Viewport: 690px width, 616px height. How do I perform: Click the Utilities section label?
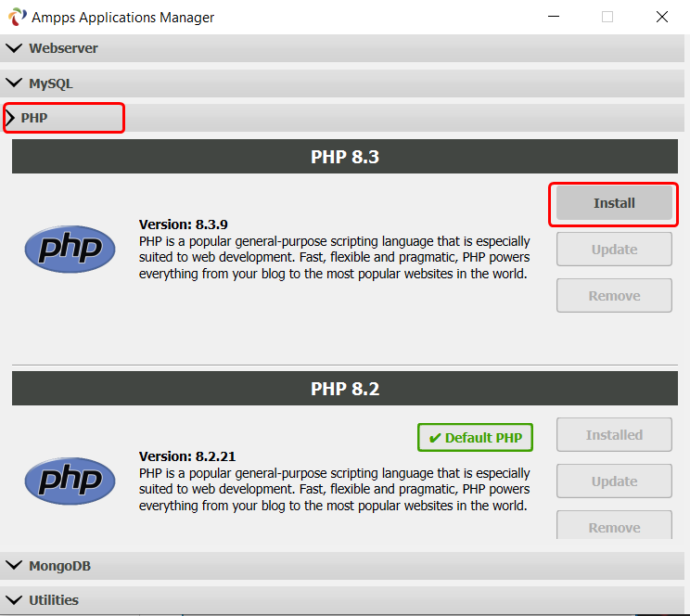[x=54, y=600]
